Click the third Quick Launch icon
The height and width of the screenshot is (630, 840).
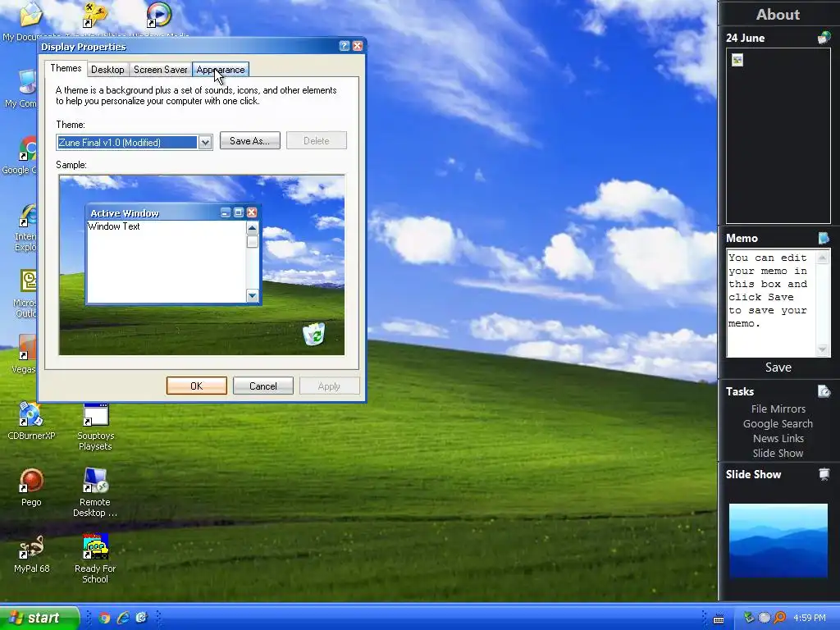(141, 618)
